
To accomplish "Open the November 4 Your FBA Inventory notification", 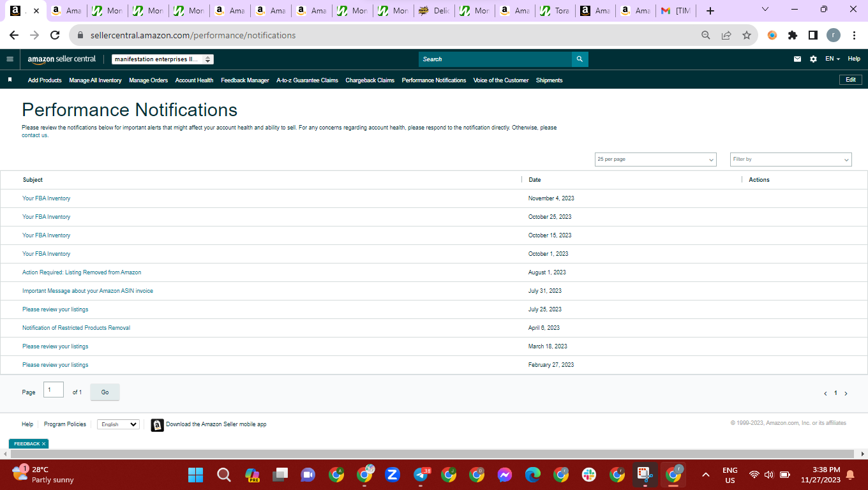I will pos(47,198).
